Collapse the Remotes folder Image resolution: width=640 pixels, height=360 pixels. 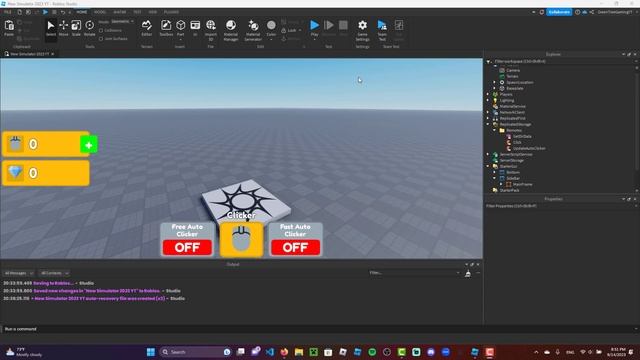pos(494,130)
